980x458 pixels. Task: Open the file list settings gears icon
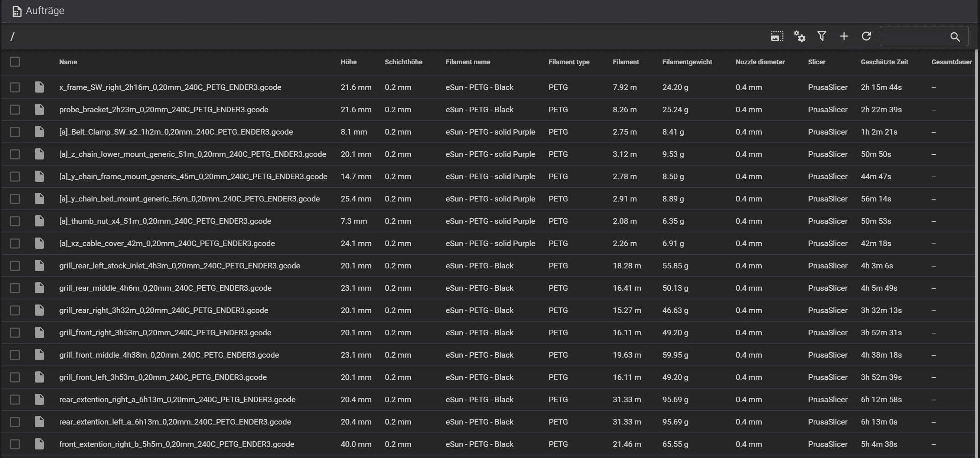coord(799,36)
